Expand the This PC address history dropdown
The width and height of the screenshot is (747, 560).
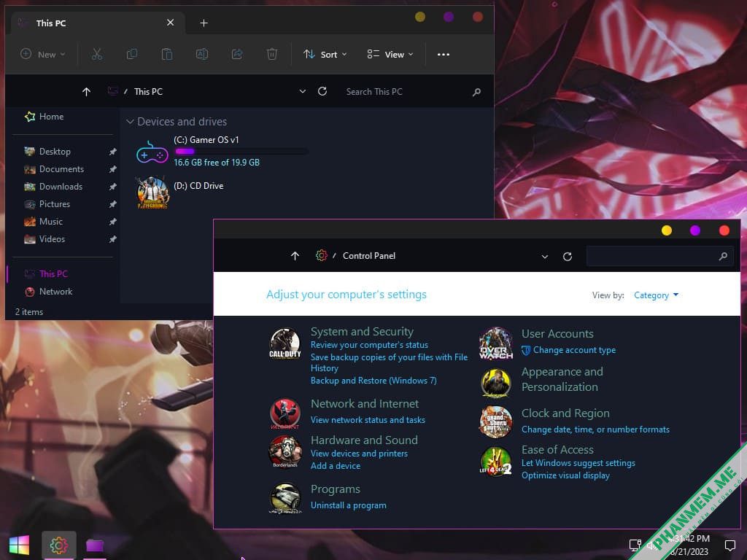click(x=303, y=91)
